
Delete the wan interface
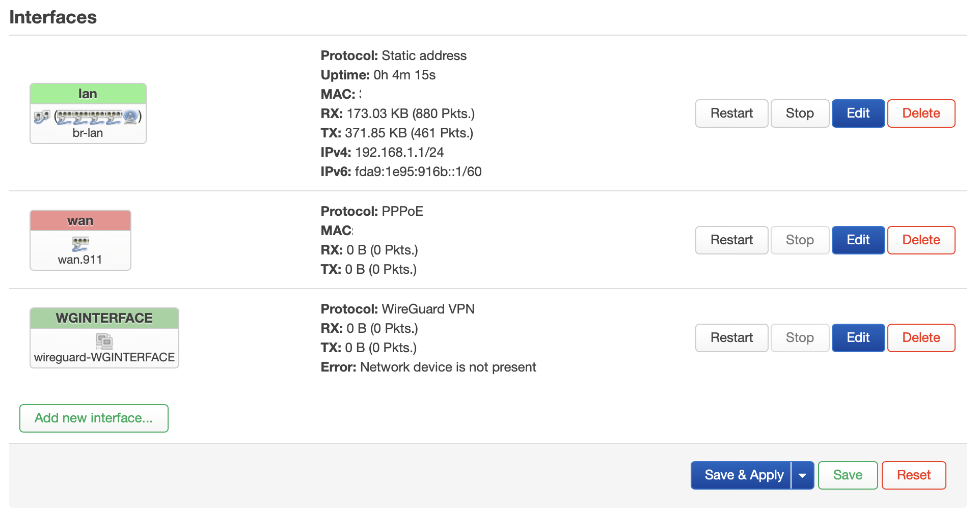tap(921, 240)
